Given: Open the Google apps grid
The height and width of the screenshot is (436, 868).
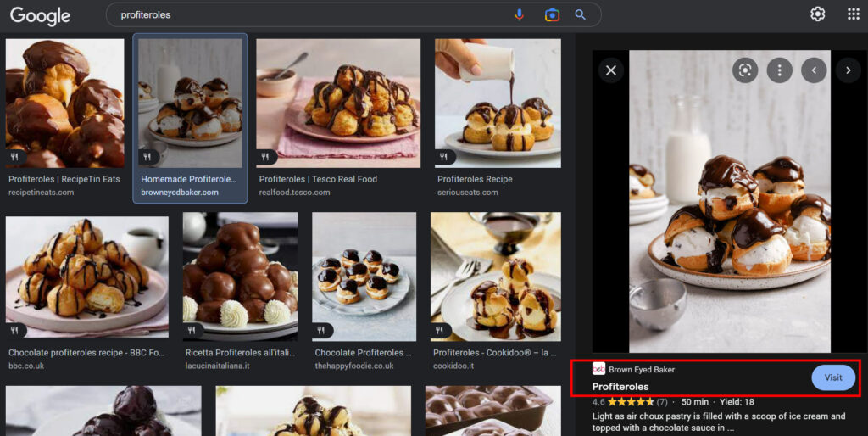Looking at the screenshot, I should pos(853,14).
